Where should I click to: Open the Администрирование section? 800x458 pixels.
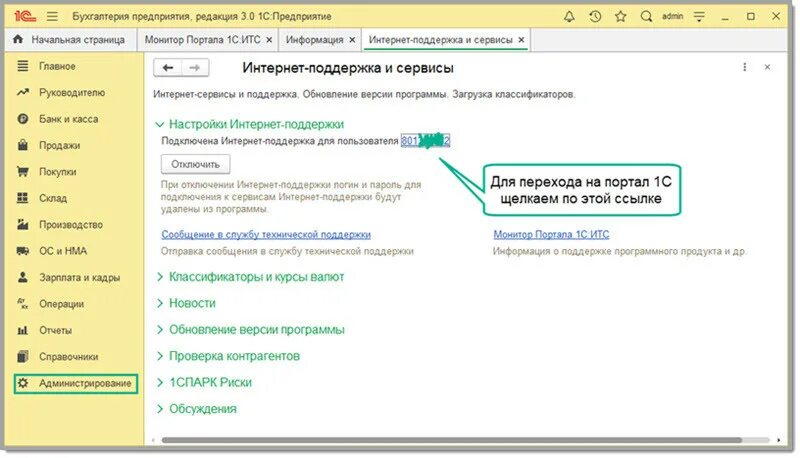(x=76, y=383)
